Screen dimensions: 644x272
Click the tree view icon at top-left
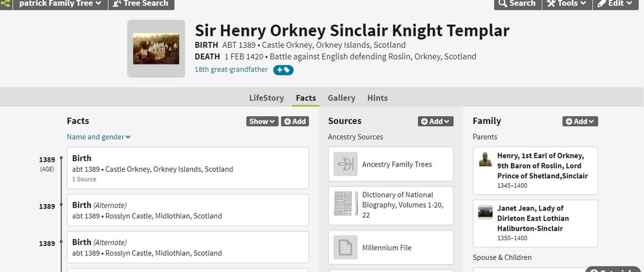(6, 4)
